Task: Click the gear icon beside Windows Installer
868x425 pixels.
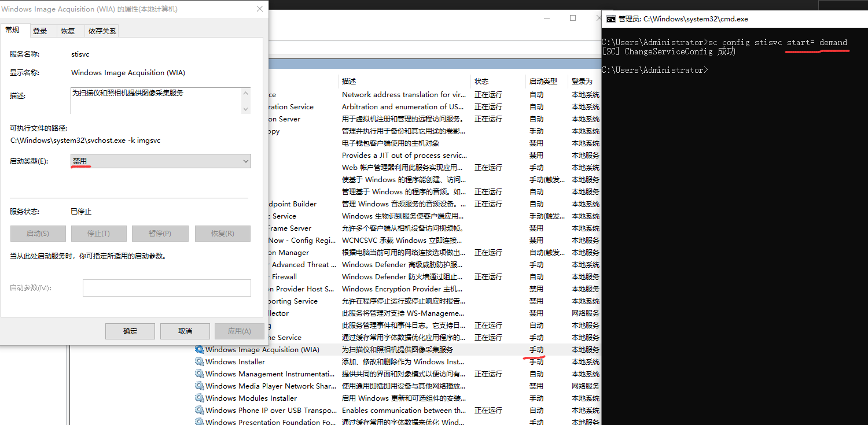Action: click(x=200, y=362)
